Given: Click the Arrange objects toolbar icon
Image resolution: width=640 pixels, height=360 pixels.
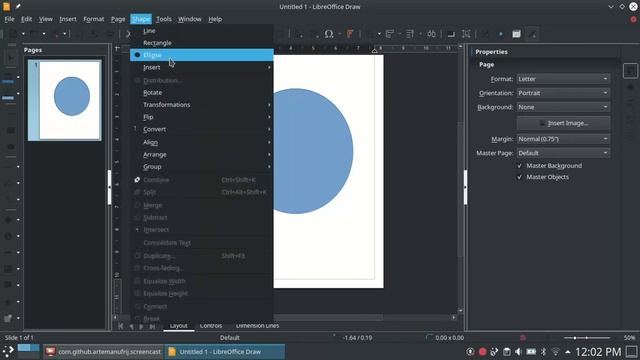Looking at the screenshot, I should pos(410,34).
